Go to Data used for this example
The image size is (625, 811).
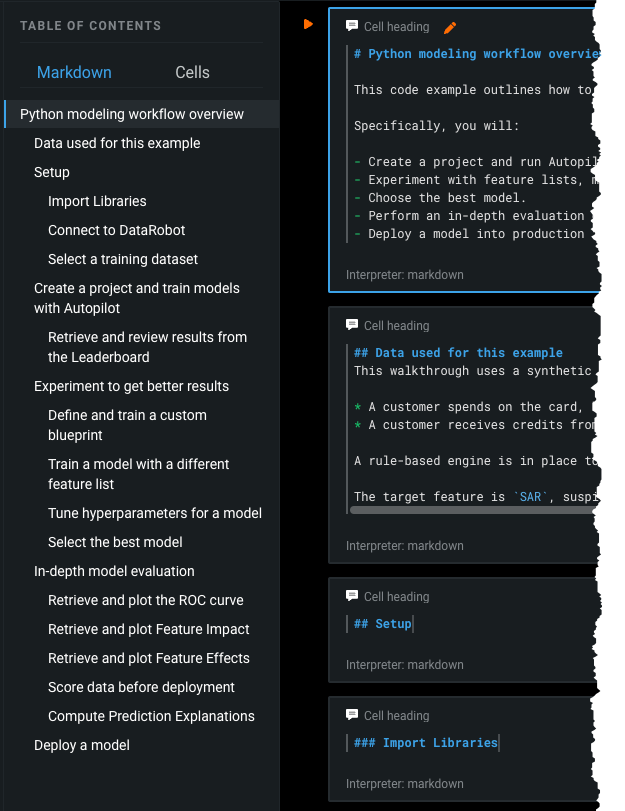pos(117,143)
